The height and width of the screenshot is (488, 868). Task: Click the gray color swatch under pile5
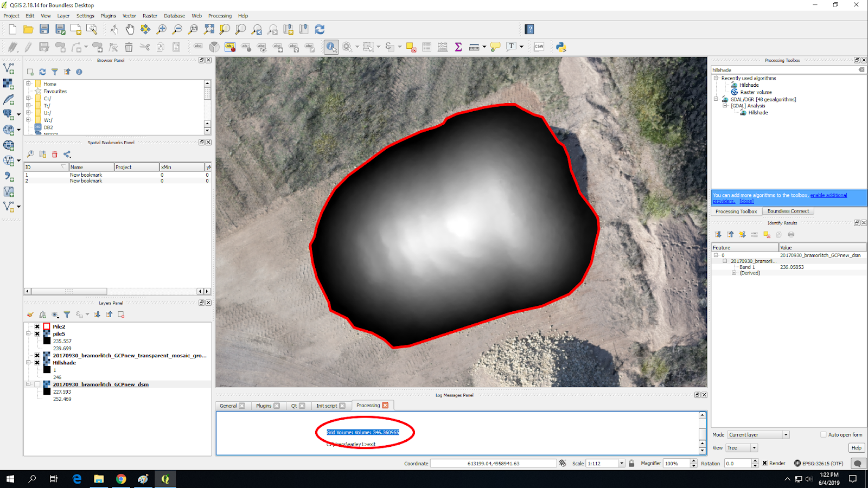pos(47,341)
